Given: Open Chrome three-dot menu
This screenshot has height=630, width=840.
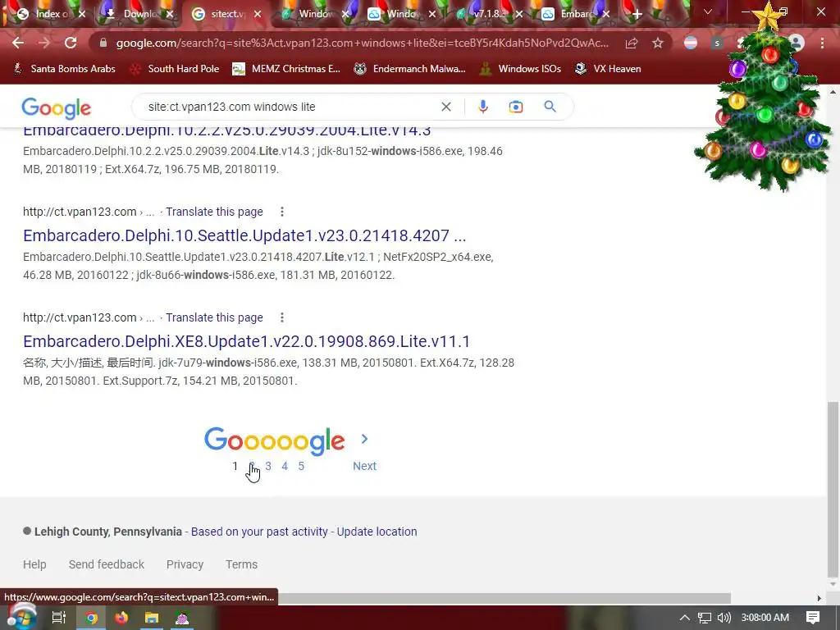Looking at the screenshot, I should (x=822, y=43).
